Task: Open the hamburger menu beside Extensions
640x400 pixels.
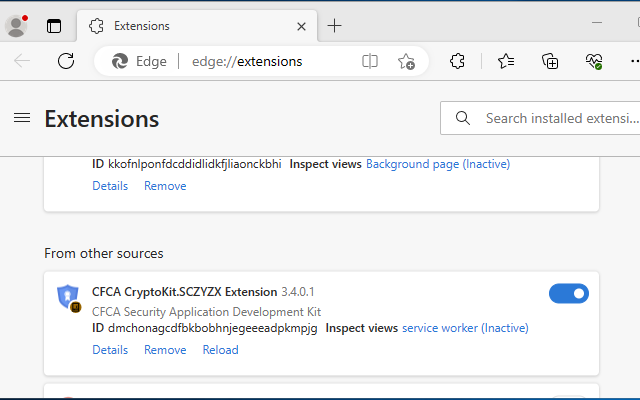Action: pyautogui.click(x=22, y=118)
